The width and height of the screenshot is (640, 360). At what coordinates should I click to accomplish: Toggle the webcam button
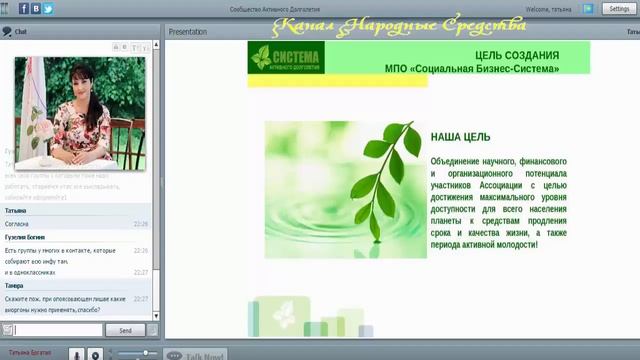tap(95, 354)
